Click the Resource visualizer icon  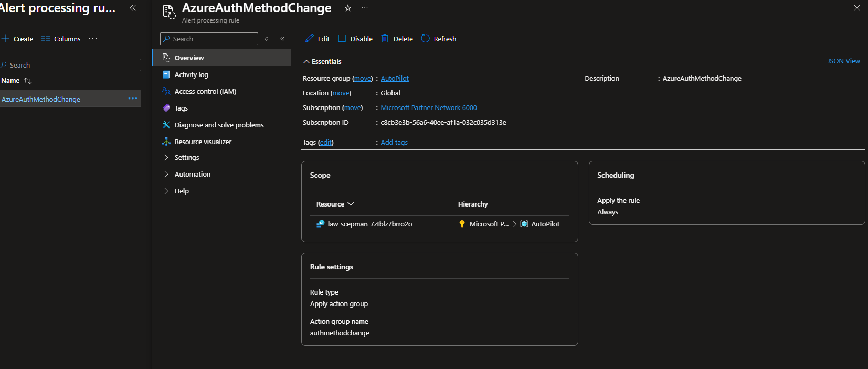pos(166,142)
